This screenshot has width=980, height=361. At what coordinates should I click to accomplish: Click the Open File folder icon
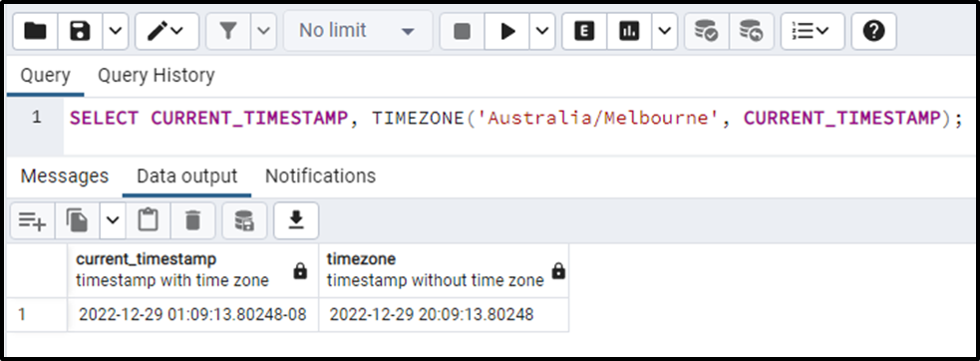35,31
